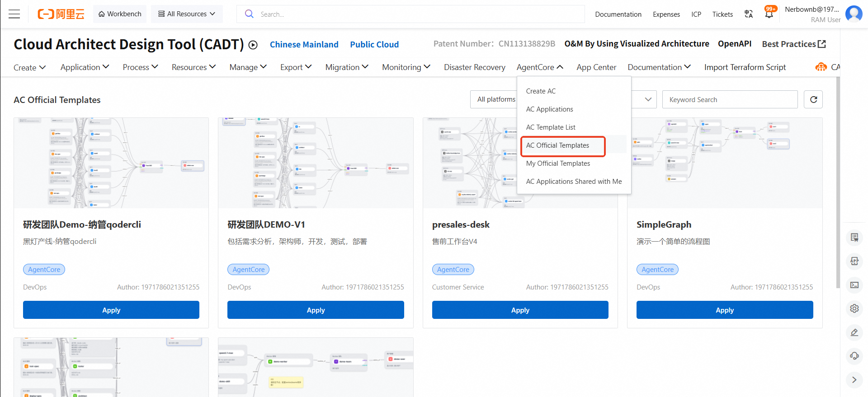This screenshot has width=868, height=397.
Task: Open the settings gear sidebar icon
Action: click(854, 308)
